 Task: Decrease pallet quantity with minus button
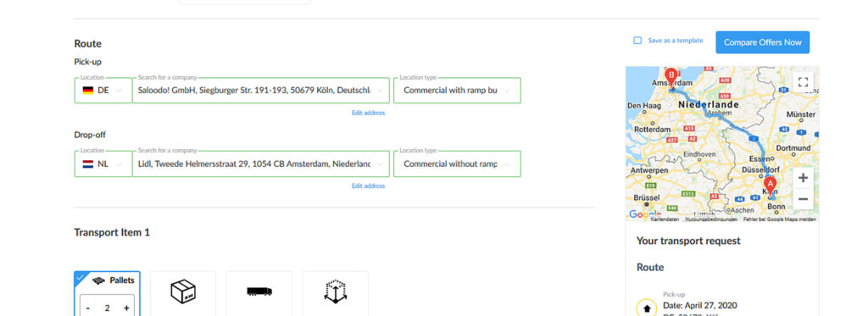coord(88,308)
